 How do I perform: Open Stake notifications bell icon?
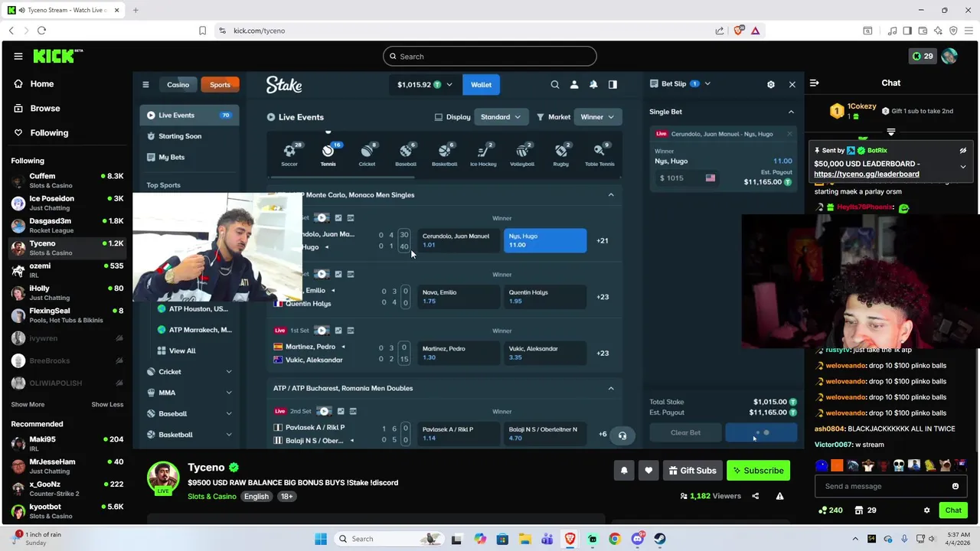click(x=593, y=84)
